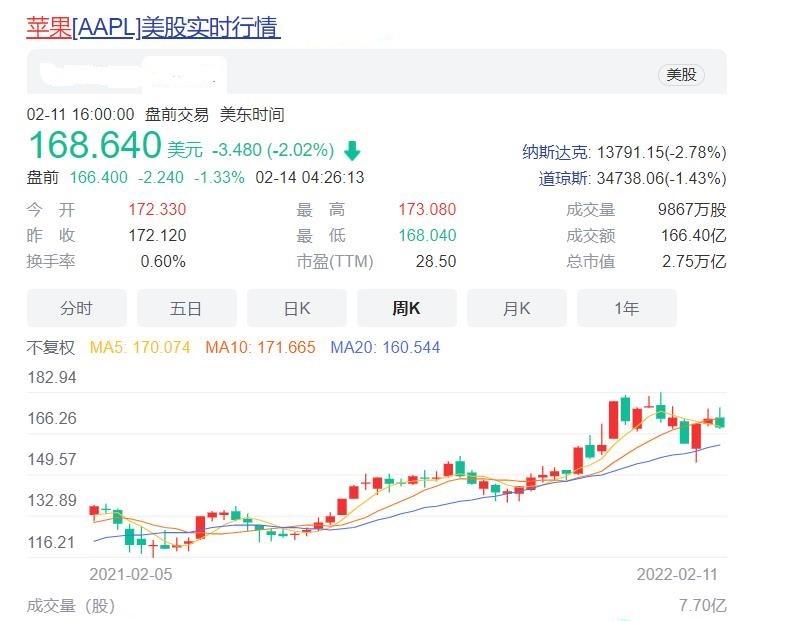This screenshot has width=799, height=621.
Task: Click the 市盈(TTM) value 28.50
Action: tap(436, 261)
